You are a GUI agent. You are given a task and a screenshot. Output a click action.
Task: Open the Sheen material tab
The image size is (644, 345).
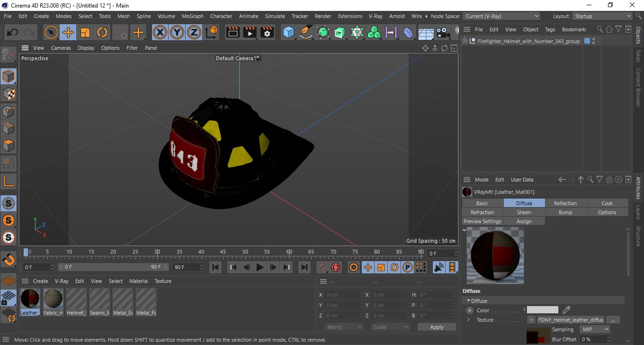coord(524,212)
